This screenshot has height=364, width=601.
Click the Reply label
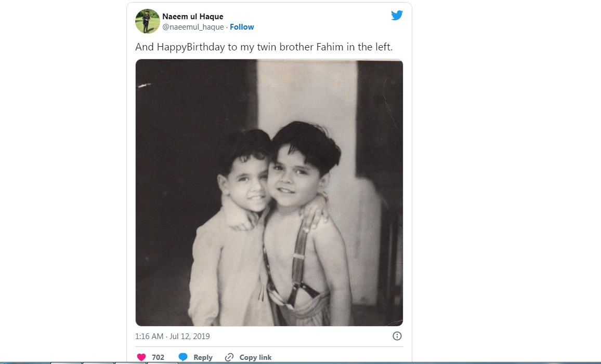point(203,357)
